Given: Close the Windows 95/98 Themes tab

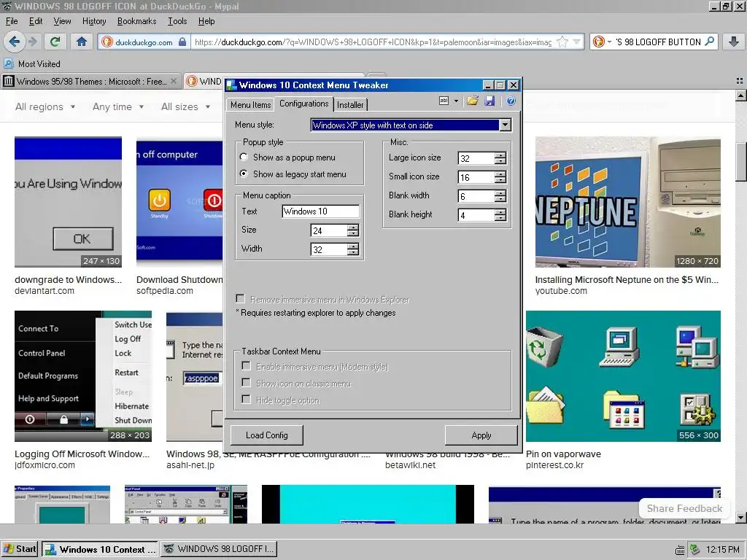Looking at the screenshot, I should click(x=174, y=81).
